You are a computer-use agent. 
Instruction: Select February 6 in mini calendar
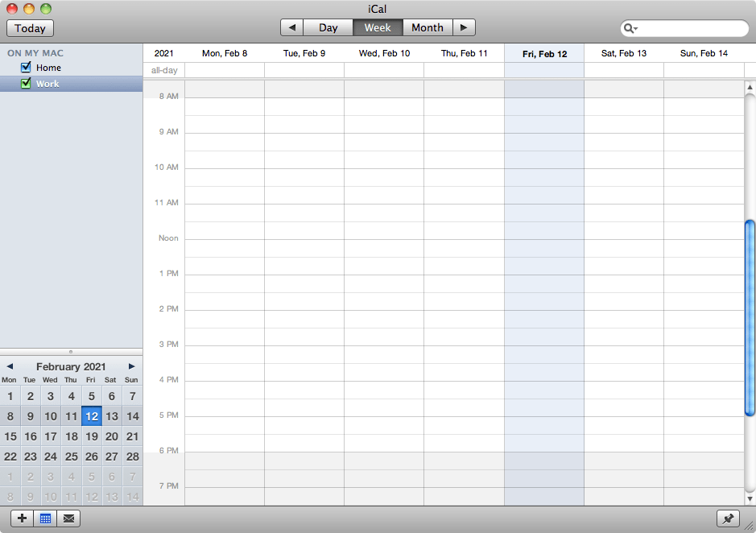[x=112, y=396]
